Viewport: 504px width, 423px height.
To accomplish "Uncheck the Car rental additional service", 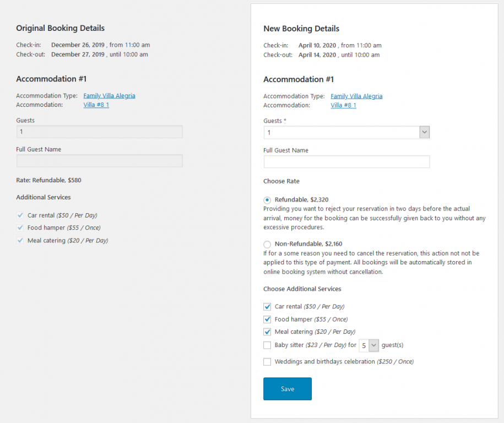I will click(267, 306).
